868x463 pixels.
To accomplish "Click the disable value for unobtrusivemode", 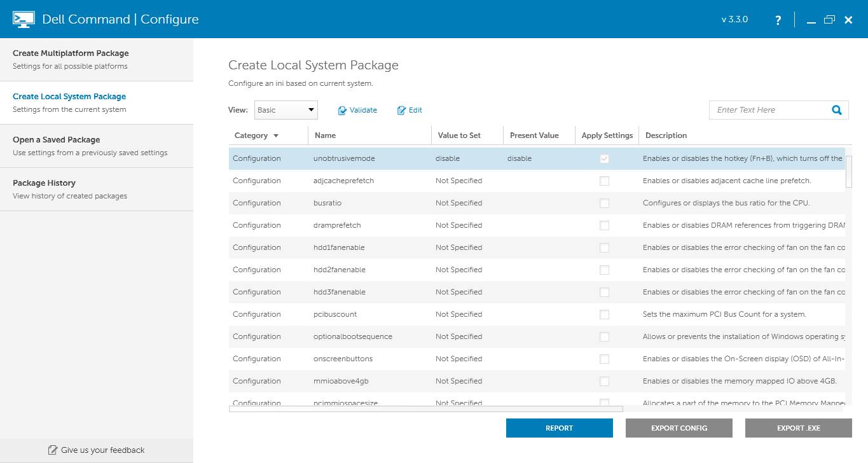I will point(448,158).
